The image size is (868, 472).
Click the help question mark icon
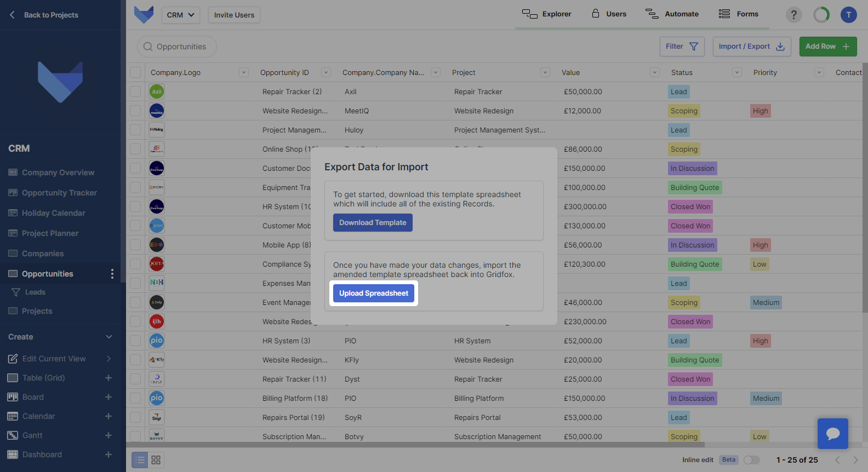[x=793, y=15]
